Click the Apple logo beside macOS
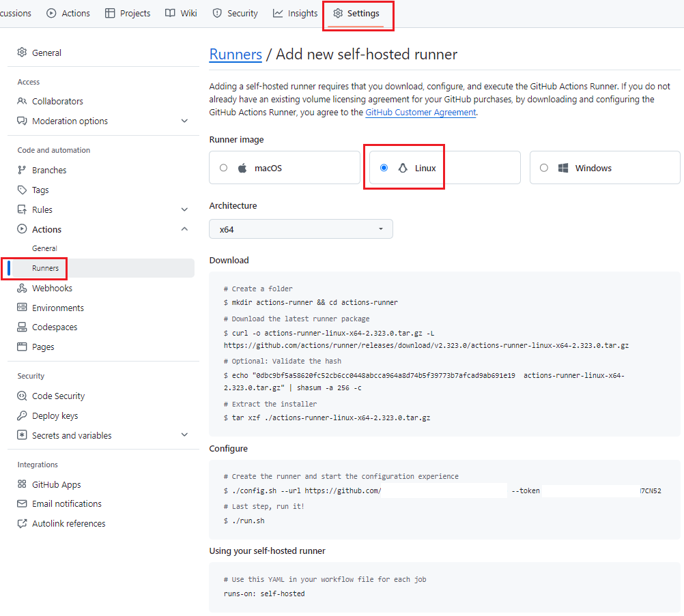684x616 pixels. tap(242, 168)
